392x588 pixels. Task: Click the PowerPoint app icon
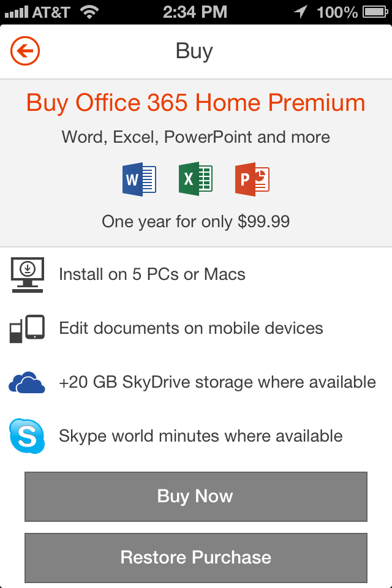(252, 179)
